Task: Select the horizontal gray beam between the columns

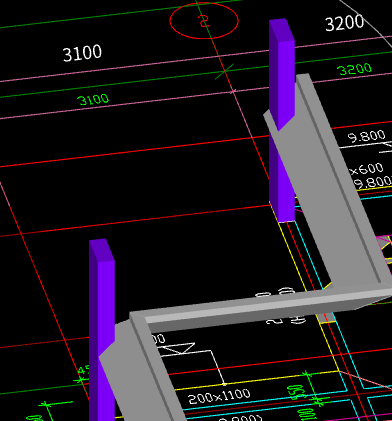Action: point(260,308)
